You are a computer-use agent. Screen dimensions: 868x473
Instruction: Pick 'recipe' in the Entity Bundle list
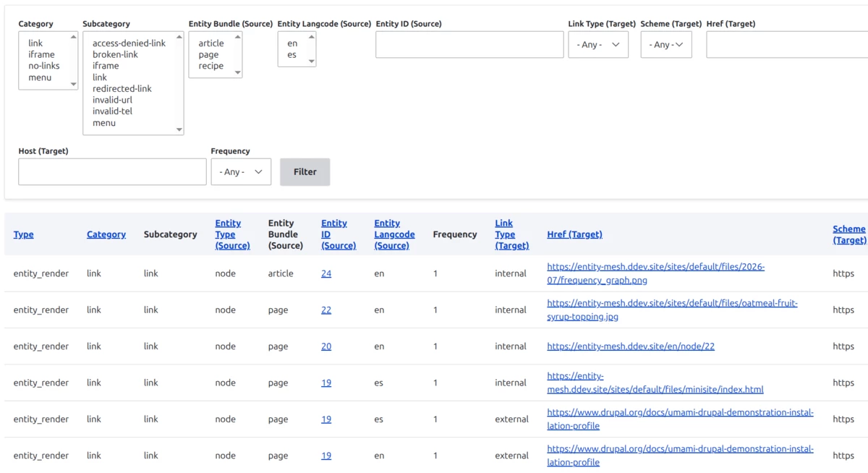click(x=211, y=66)
